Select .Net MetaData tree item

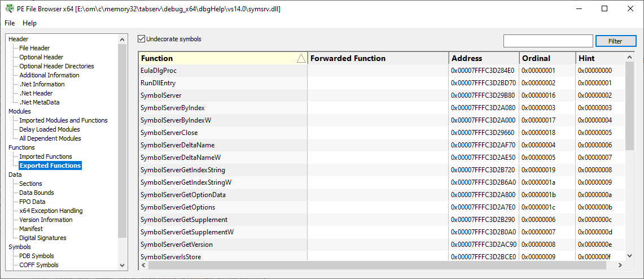pyautogui.click(x=39, y=102)
